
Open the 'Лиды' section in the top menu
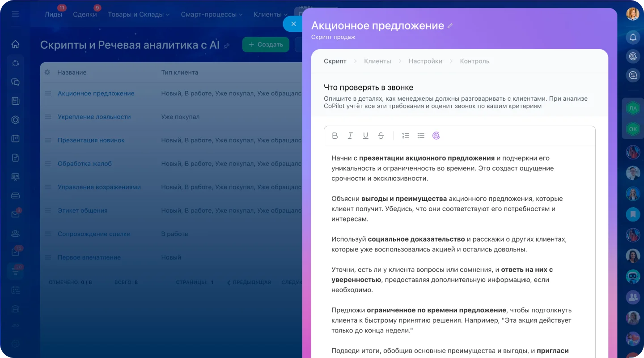point(53,14)
